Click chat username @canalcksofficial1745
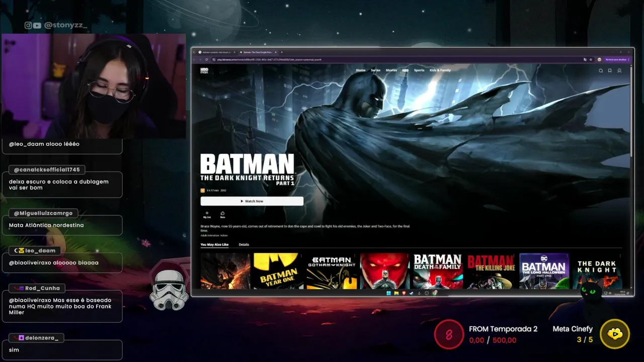This screenshot has width=644, height=362. tap(47, 169)
